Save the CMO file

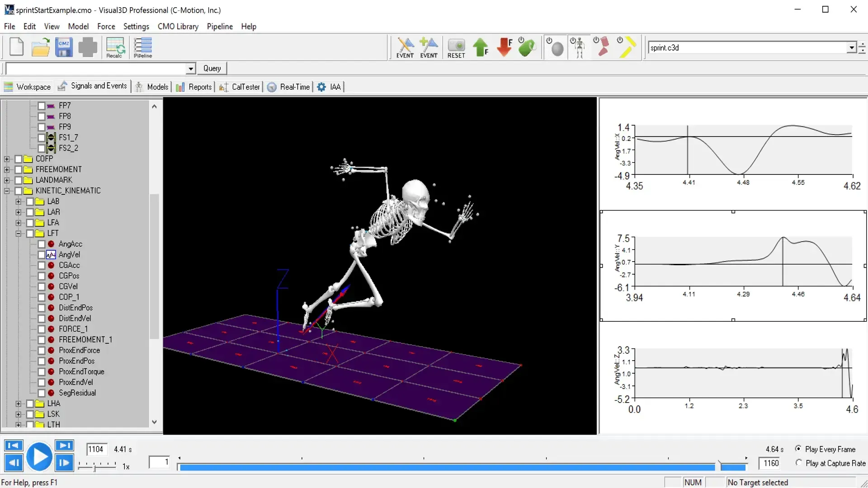coord(64,47)
